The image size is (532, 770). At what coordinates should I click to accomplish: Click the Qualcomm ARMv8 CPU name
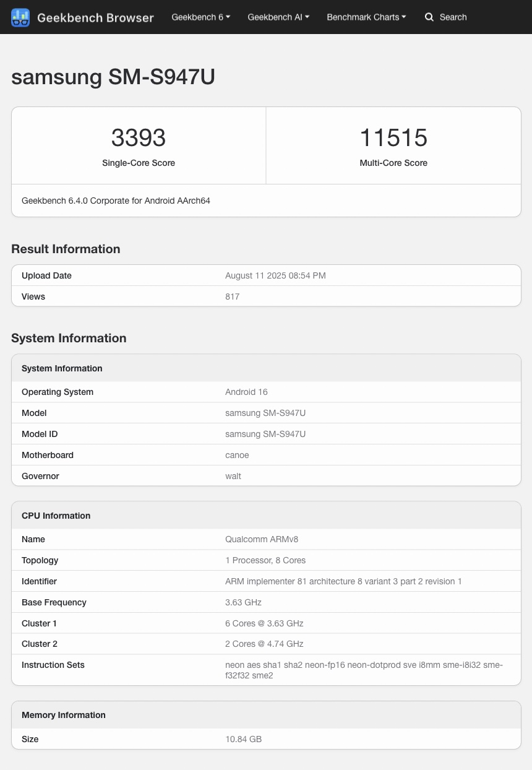click(x=262, y=539)
